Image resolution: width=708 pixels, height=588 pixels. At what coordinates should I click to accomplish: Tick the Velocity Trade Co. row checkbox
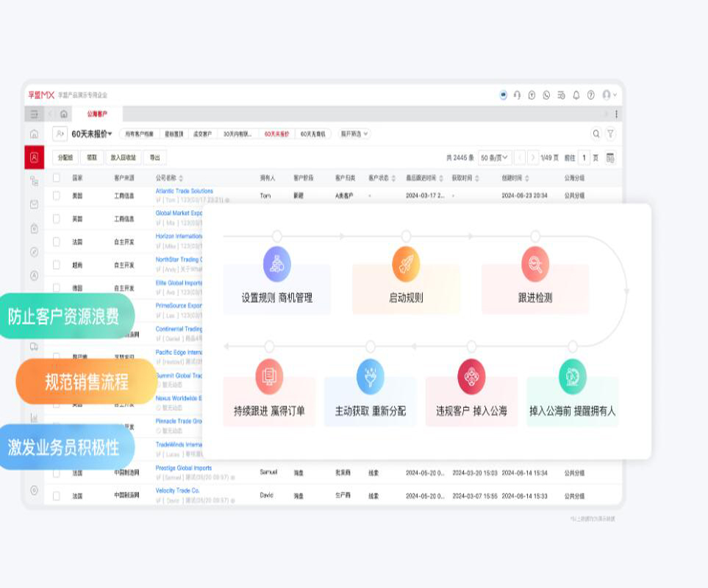57,495
